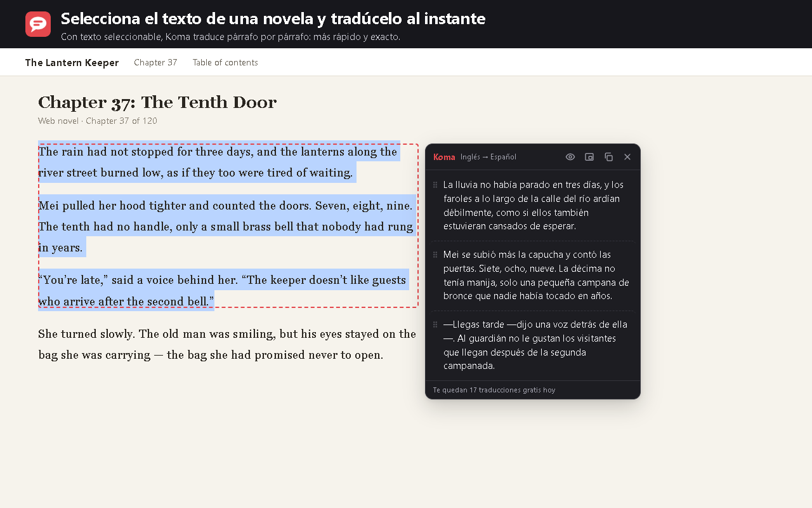
Task: Click the paragraph starting 'Mei pulled her hood tighter'
Action: click(x=226, y=226)
